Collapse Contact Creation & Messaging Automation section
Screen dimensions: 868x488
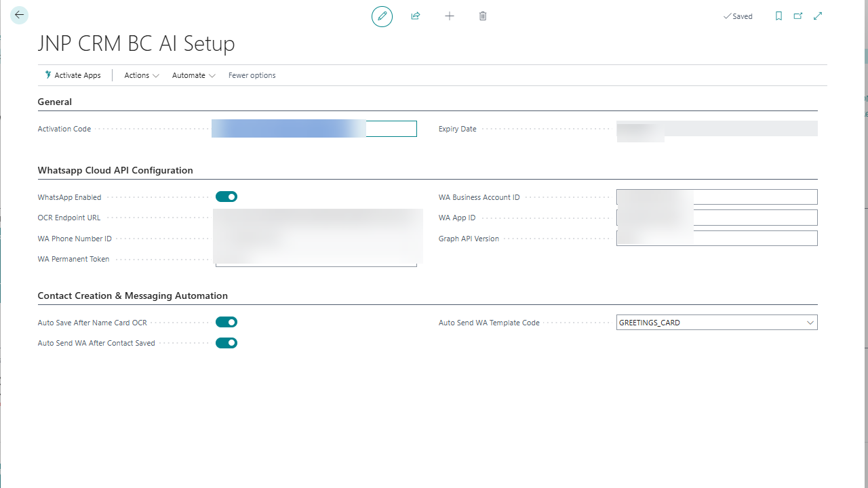tap(133, 296)
